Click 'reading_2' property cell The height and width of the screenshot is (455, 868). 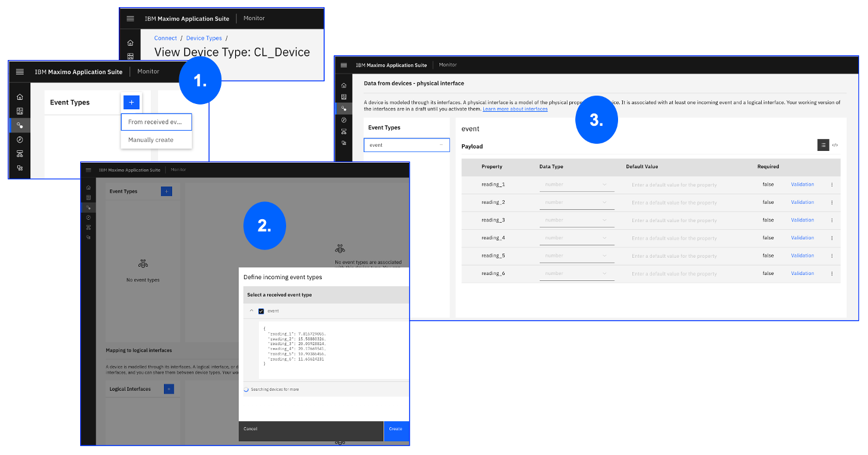[x=493, y=203]
